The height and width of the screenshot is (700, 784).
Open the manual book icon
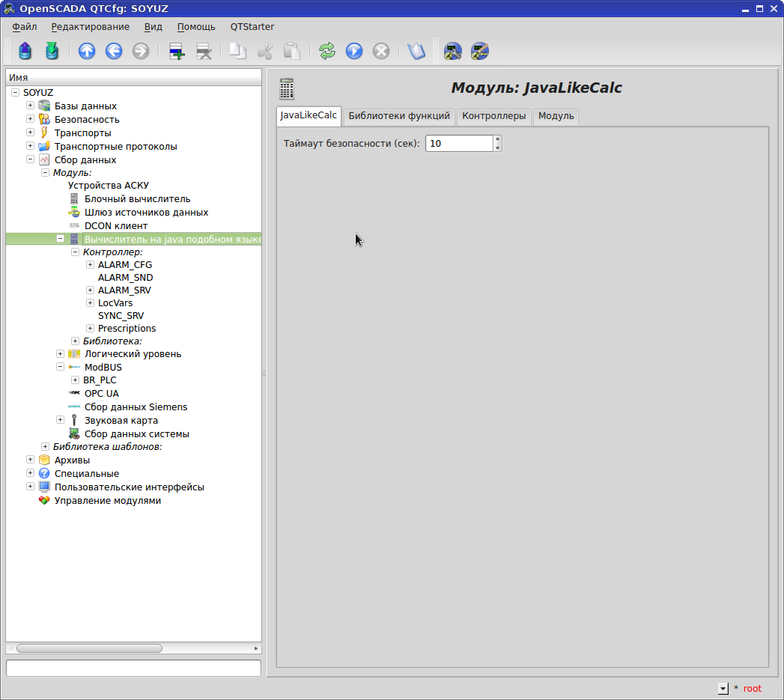[416, 51]
